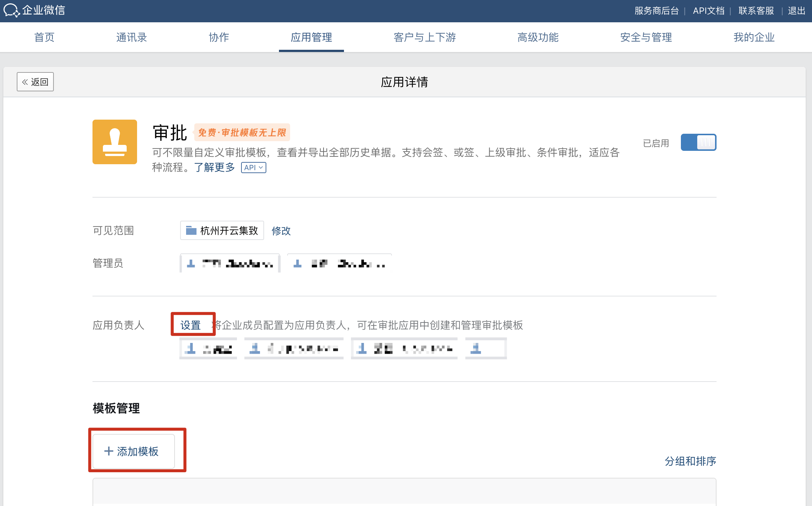Open the 了解更多 link
812x506 pixels.
coord(215,168)
